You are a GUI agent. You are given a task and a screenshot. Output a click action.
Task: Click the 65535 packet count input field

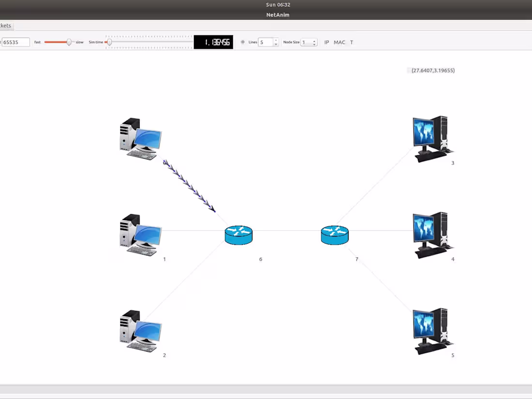click(15, 43)
